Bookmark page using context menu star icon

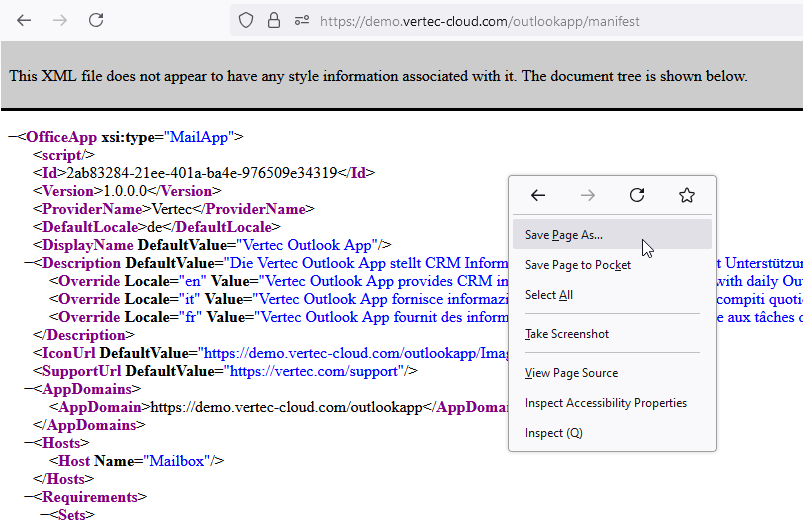pyautogui.click(x=687, y=196)
